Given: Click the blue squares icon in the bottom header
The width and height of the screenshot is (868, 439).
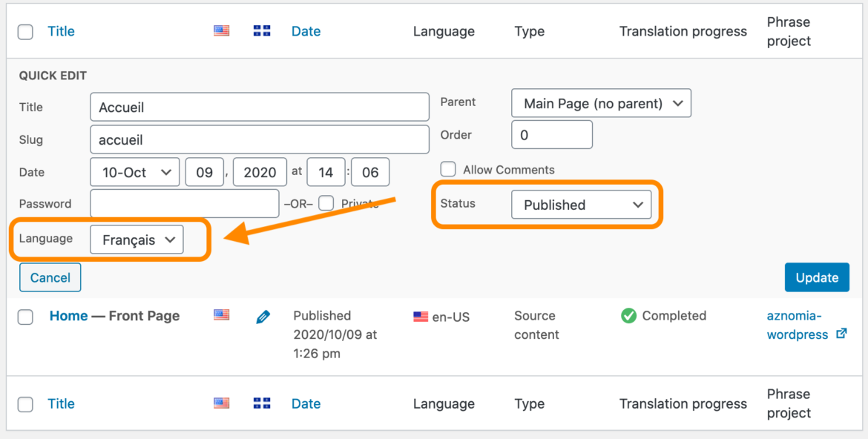Looking at the screenshot, I should [x=261, y=403].
